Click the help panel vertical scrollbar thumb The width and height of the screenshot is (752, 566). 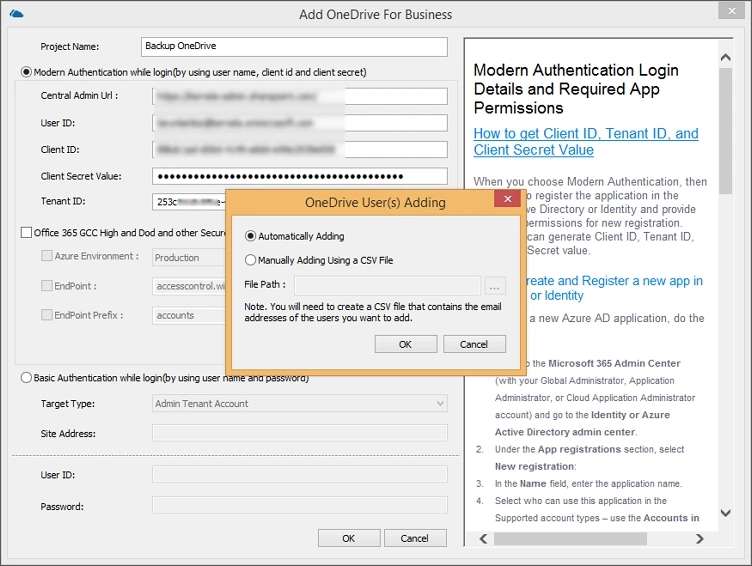tap(726, 131)
